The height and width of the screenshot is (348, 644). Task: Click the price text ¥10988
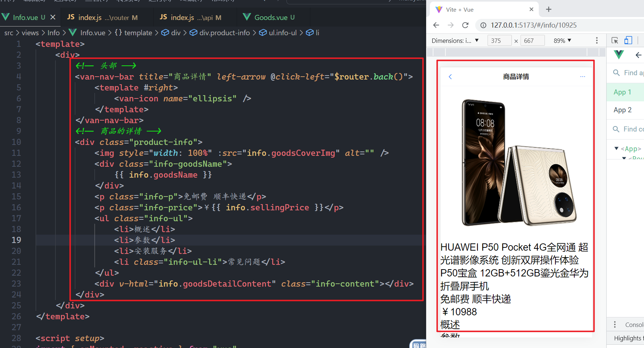(x=459, y=312)
